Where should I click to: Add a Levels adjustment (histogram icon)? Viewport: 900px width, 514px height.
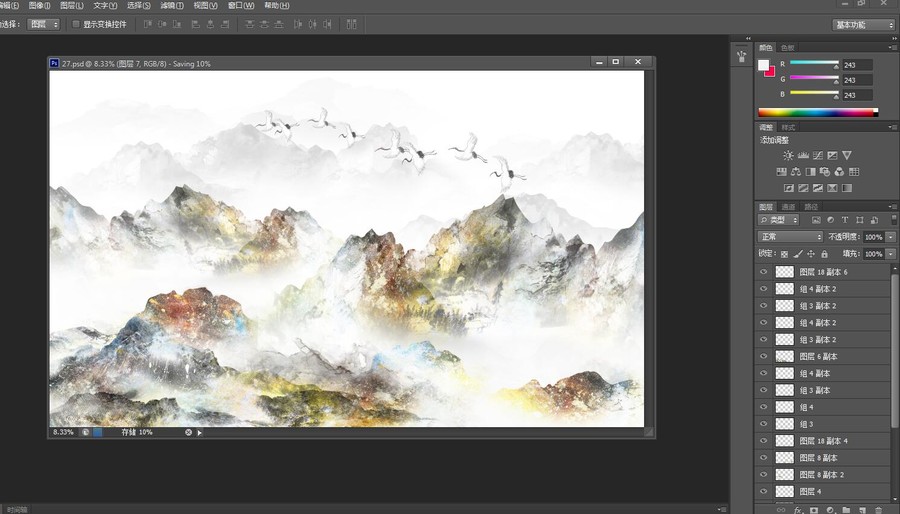point(803,155)
